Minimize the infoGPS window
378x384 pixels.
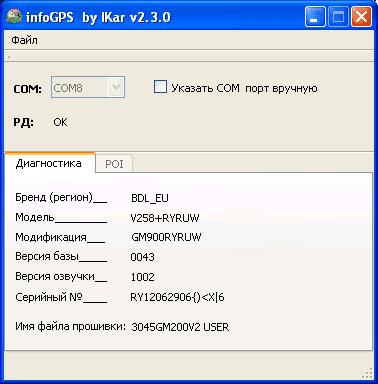click(315, 17)
